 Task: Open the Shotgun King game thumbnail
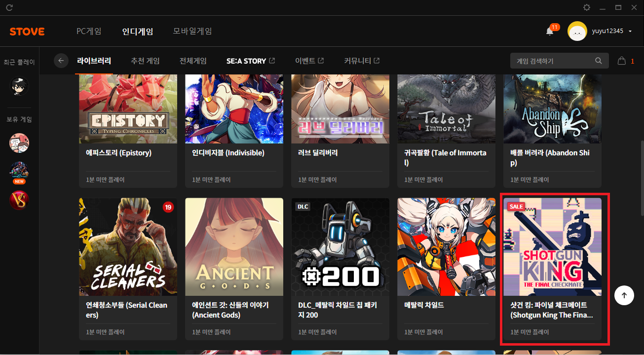tap(552, 247)
